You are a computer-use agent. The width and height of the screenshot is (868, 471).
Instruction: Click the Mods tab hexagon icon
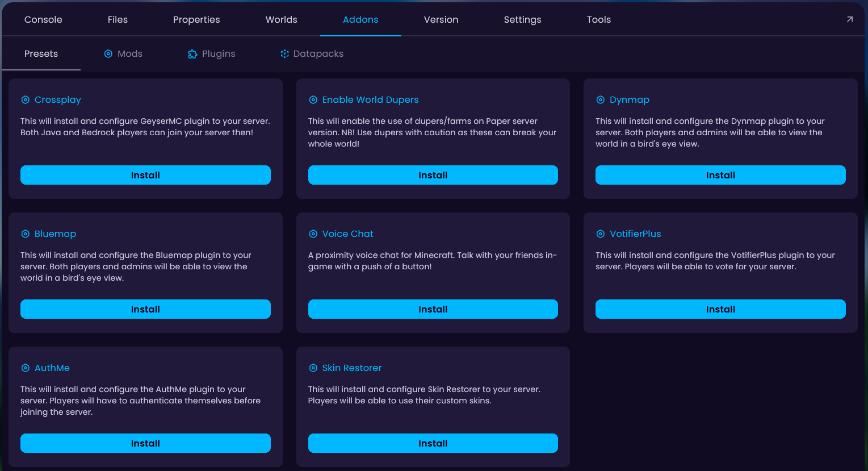click(108, 53)
